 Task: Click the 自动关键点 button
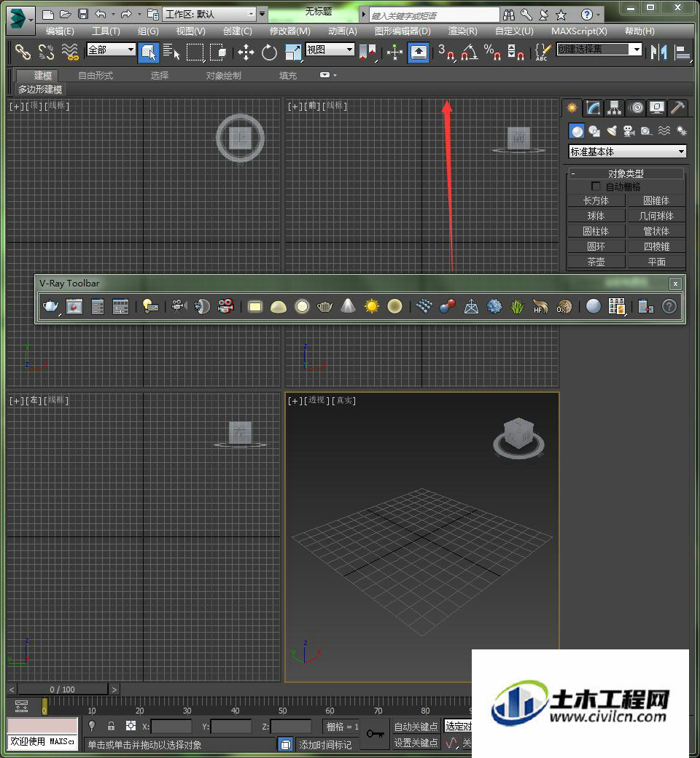[416, 726]
